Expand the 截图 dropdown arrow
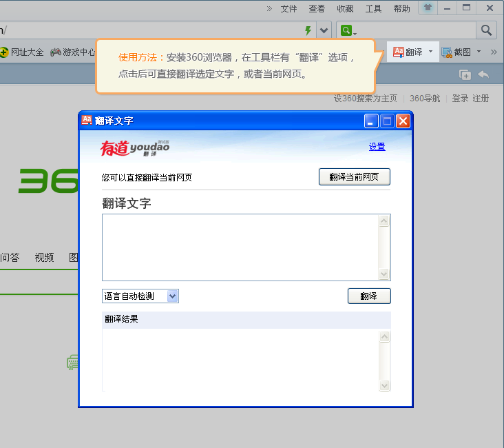Screen dimensions: 504x448 coord(479,52)
